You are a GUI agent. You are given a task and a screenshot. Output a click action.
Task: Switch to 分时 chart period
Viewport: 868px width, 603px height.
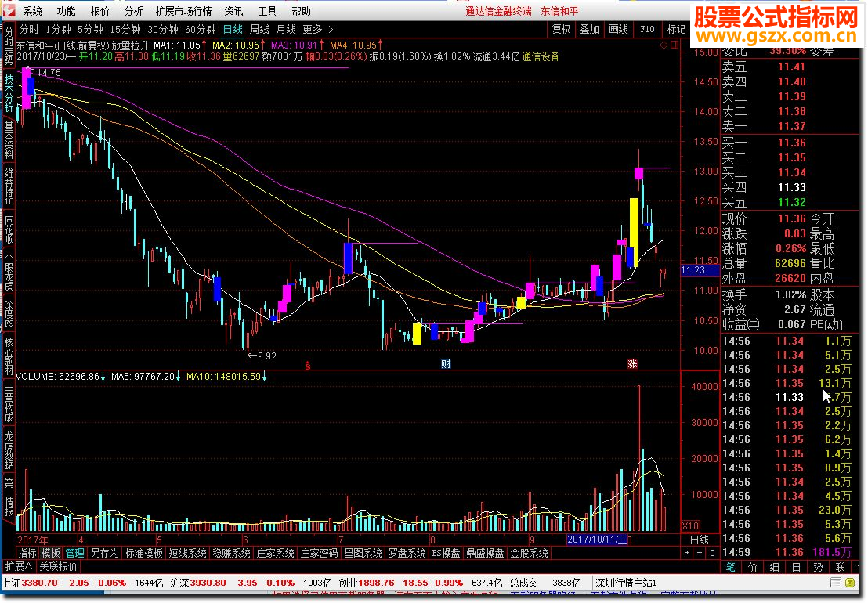pos(29,29)
